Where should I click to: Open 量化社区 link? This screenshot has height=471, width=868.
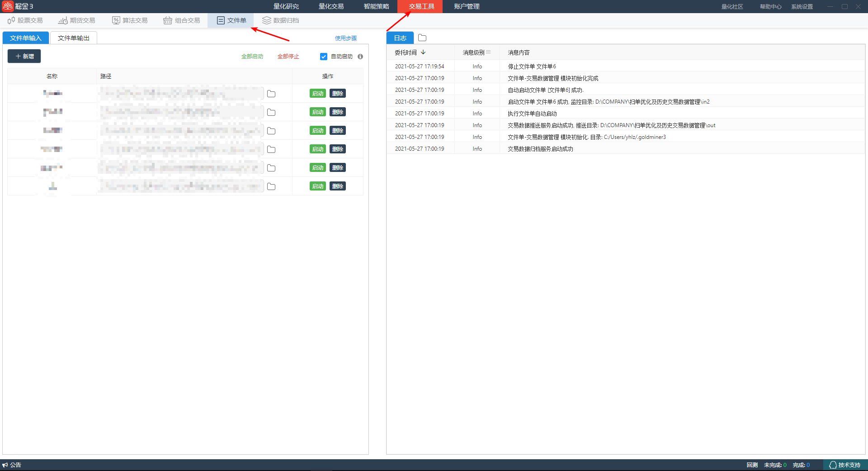pos(732,7)
